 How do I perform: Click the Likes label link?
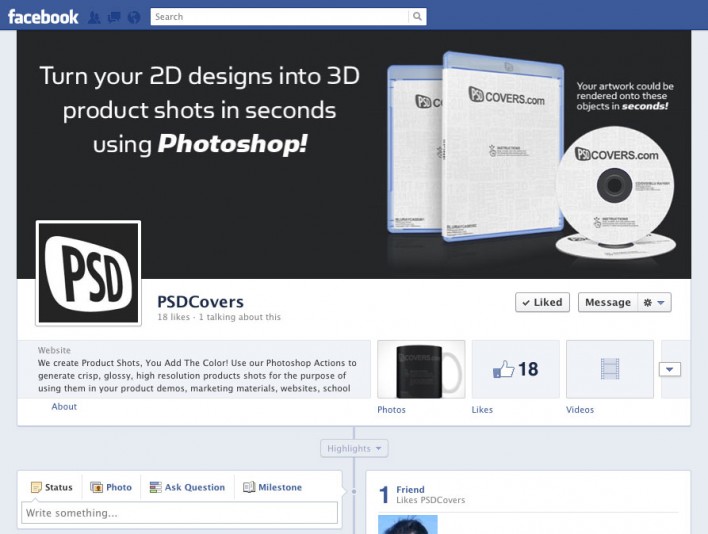[482, 409]
